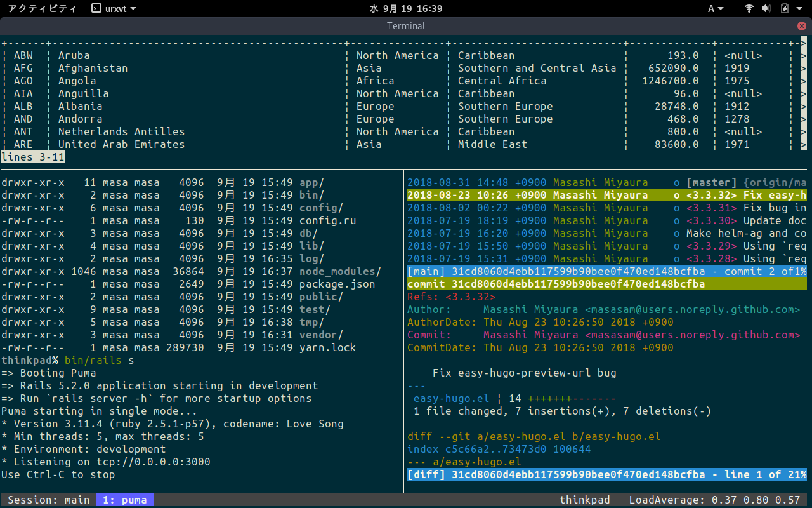812x508 pixels.
Task: Click the yarn.lock file name
Action: pos(328,347)
